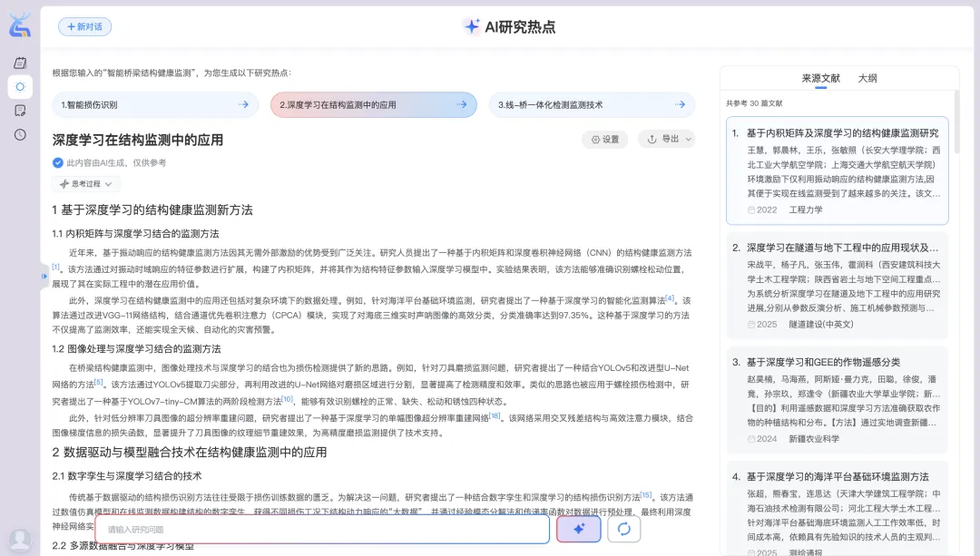Click the user avatar at the sidebar bottom
This screenshot has width=980, height=556.
pos(20,539)
